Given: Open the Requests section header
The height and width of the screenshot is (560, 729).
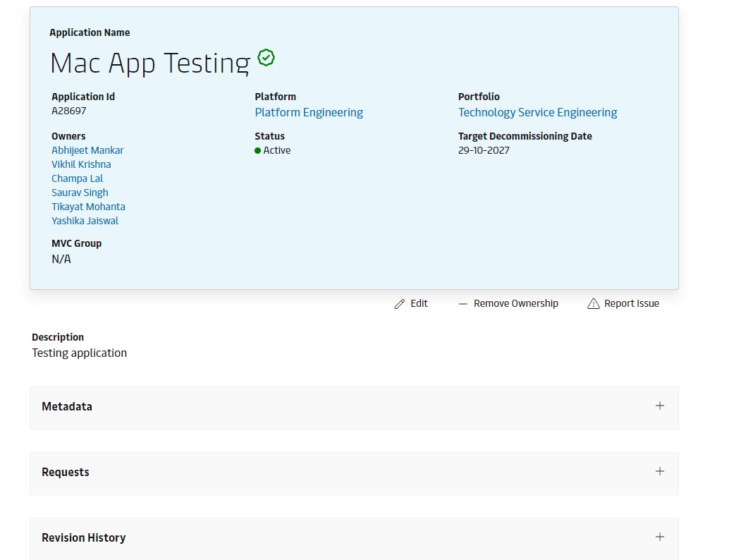Looking at the screenshot, I should pyautogui.click(x=354, y=473).
